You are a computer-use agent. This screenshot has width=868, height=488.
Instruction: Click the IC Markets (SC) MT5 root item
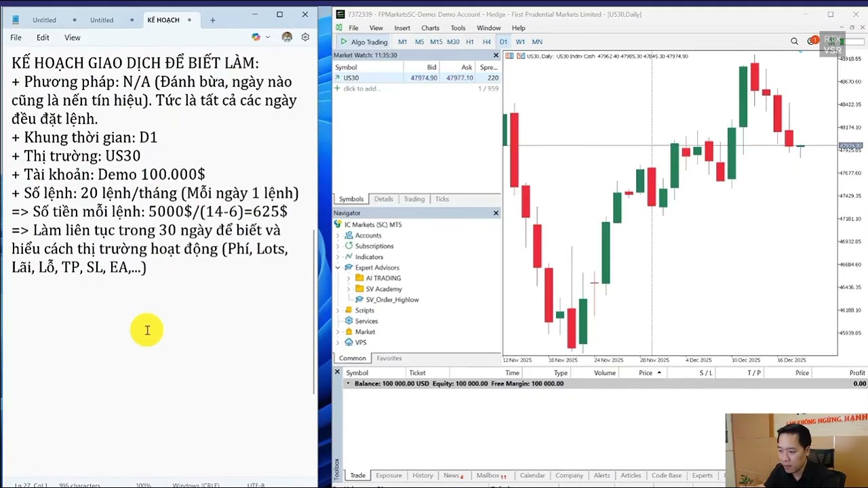373,224
